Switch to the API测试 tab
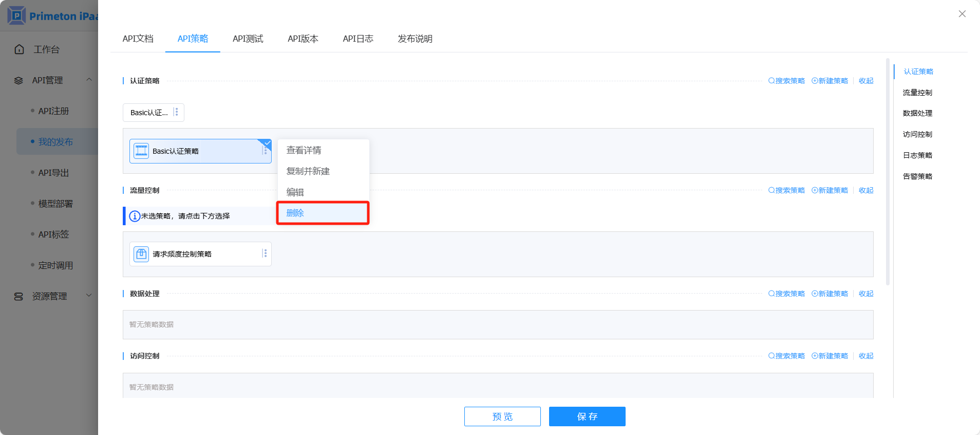The width and height of the screenshot is (980, 435). click(248, 39)
